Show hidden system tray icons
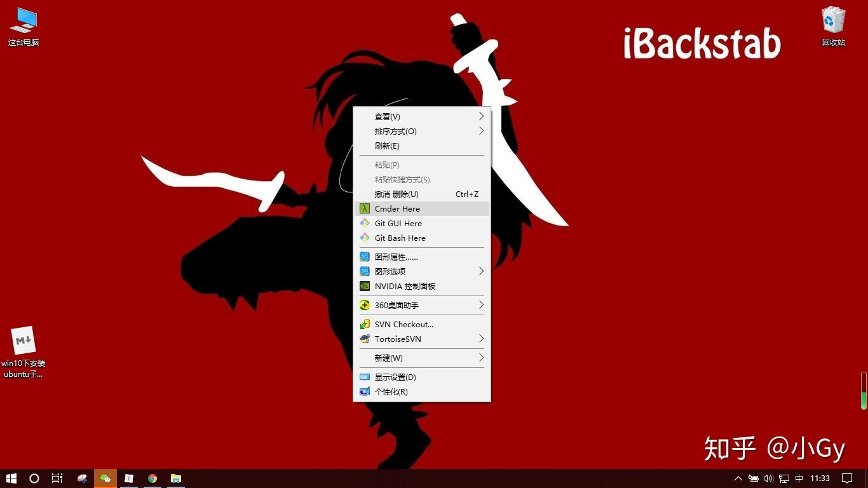Screen dimensions: 868x488 (x=738, y=478)
